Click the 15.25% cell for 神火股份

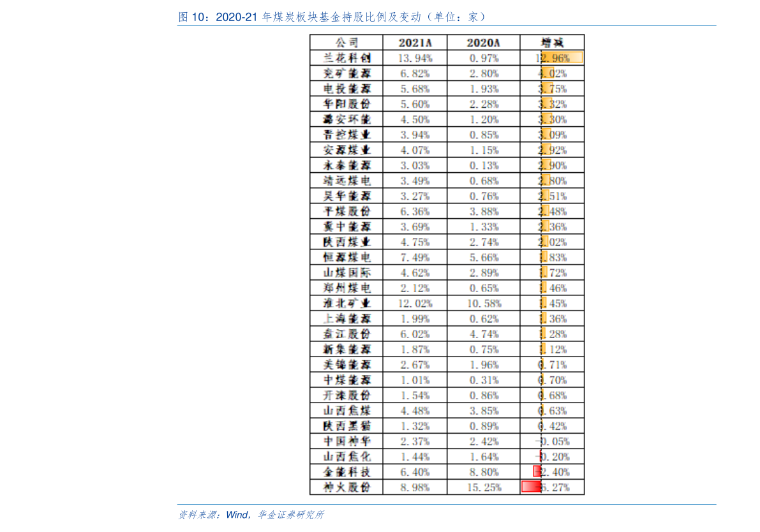point(484,488)
